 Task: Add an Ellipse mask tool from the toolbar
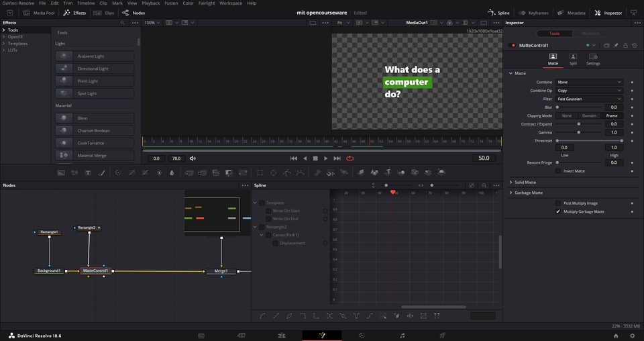273,173
